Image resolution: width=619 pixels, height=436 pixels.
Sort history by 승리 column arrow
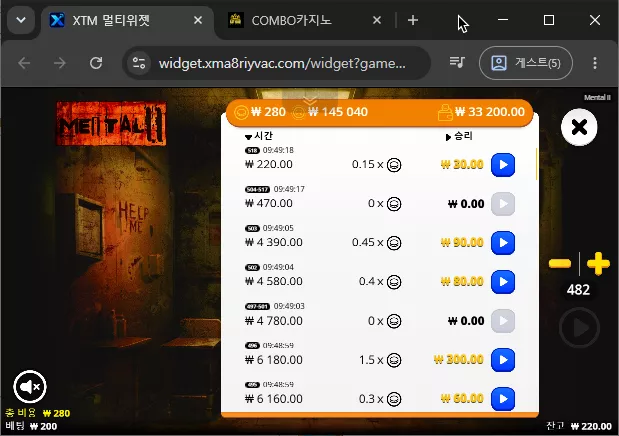click(x=448, y=137)
